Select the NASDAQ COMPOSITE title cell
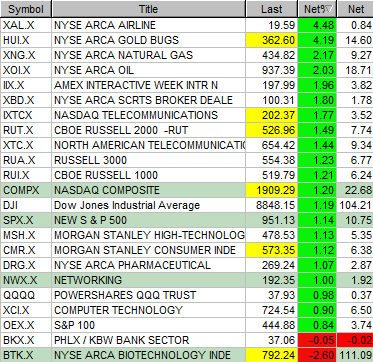Image resolution: width=373 pixels, height=362 pixels. 149,190
